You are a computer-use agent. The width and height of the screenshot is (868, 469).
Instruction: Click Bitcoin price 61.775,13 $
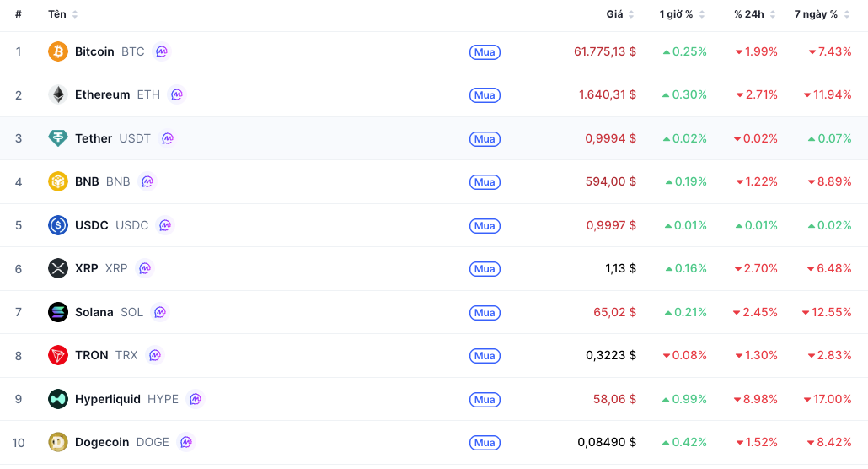click(x=605, y=51)
